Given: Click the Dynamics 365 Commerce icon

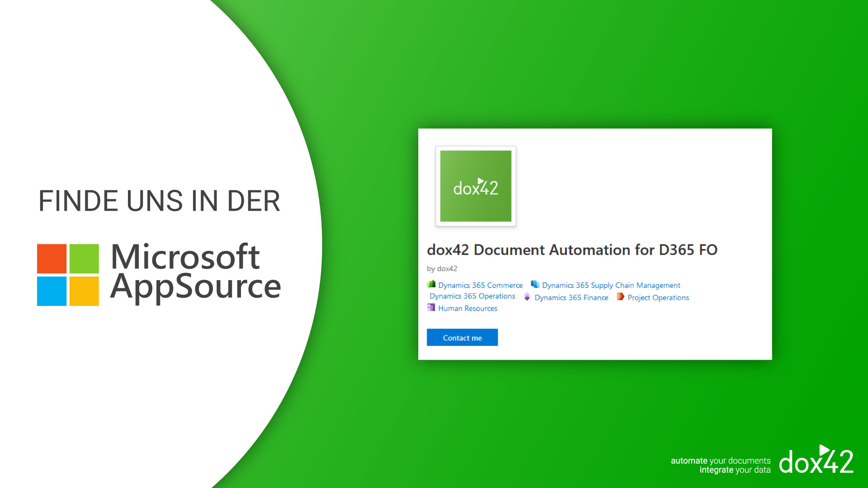Looking at the screenshot, I should coord(431,284).
